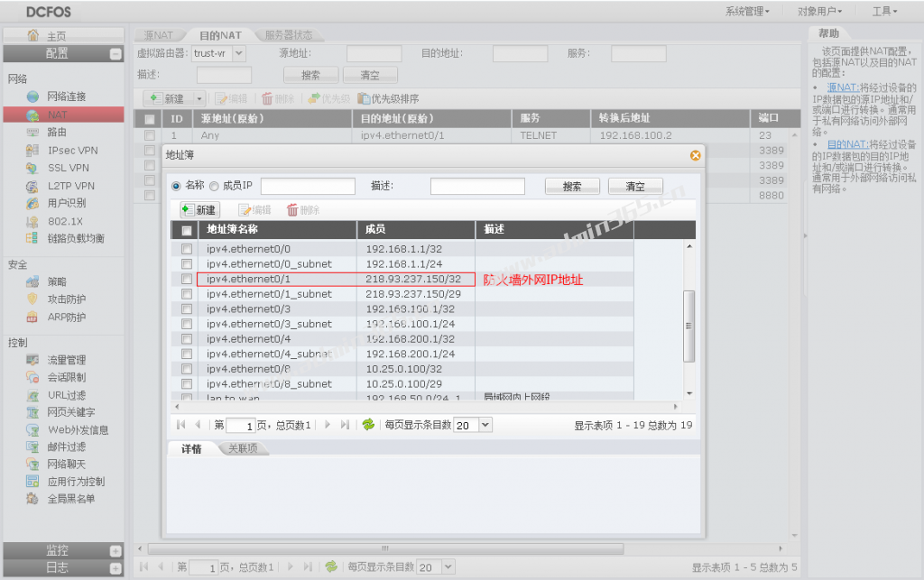Check the ipv4.ethernet0/3 row checkbox
Screen dimensions: 924x580
187,309
